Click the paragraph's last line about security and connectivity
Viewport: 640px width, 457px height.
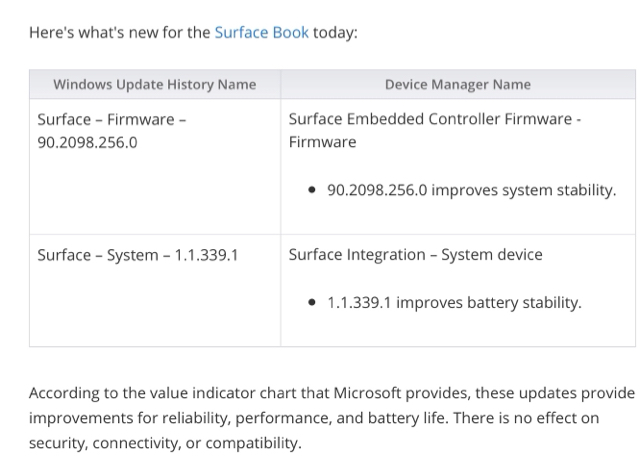(x=165, y=443)
